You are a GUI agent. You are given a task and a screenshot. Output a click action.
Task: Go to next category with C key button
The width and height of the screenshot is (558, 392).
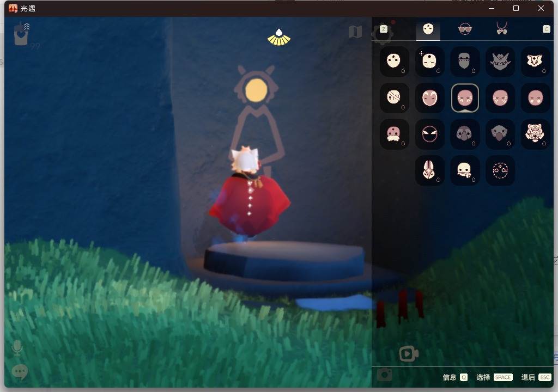pyautogui.click(x=546, y=29)
